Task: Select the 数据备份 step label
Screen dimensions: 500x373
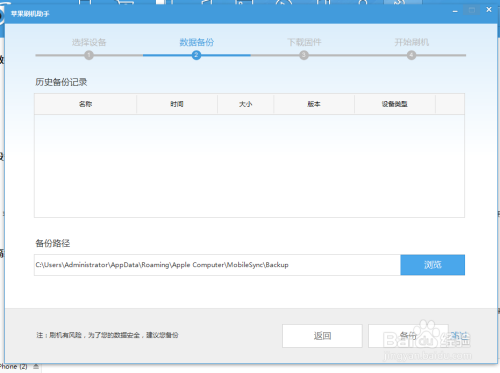Action: pyautogui.click(x=197, y=42)
